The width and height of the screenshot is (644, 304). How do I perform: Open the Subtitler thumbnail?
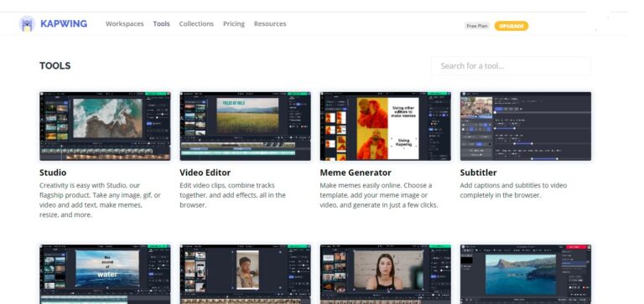coord(526,126)
